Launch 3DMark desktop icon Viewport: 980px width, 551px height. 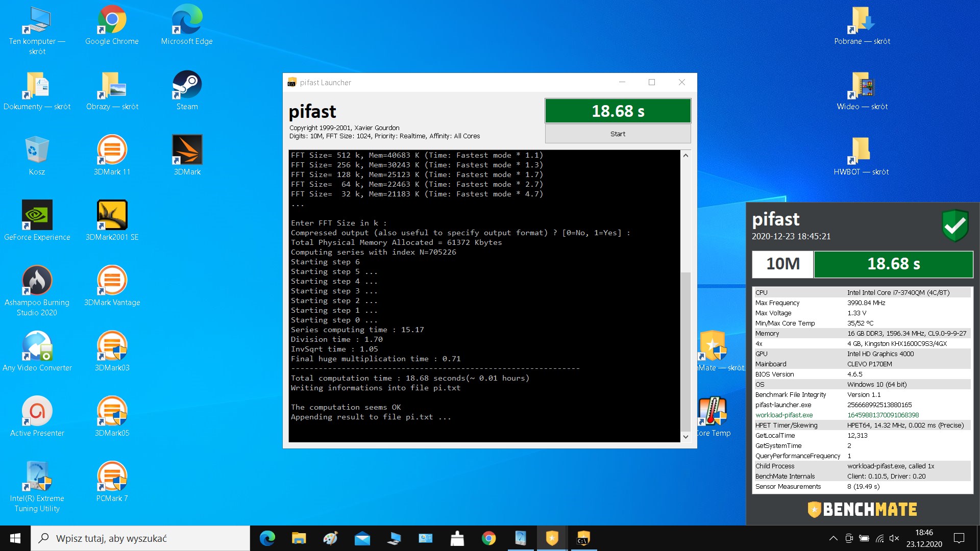click(x=187, y=156)
